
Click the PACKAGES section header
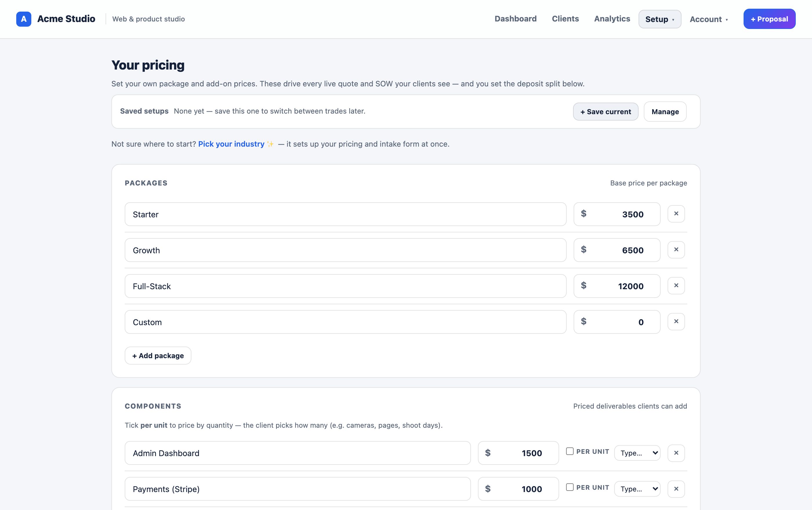(146, 183)
